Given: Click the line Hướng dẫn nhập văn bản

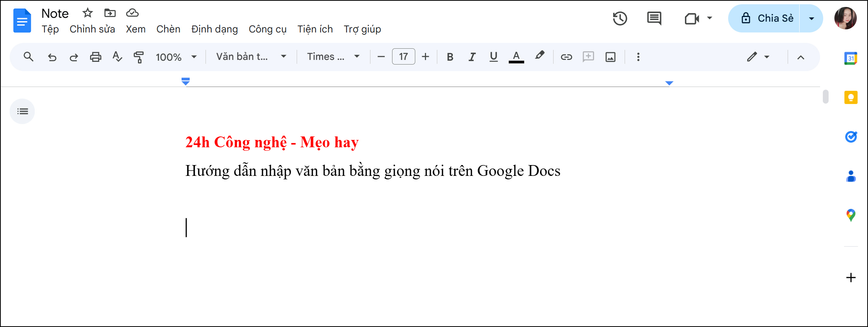Looking at the screenshot, I should click(x=373, y=171).
